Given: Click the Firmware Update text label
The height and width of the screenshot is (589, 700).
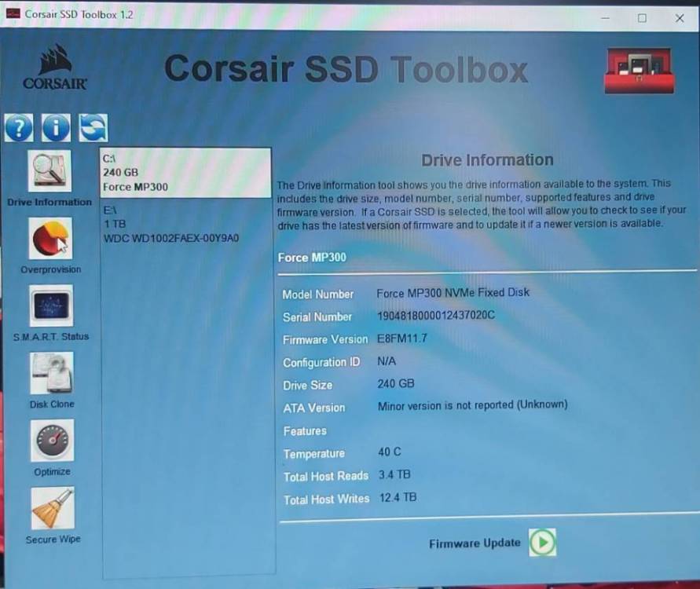Looking at the screenshot, I should click(475, 543).
